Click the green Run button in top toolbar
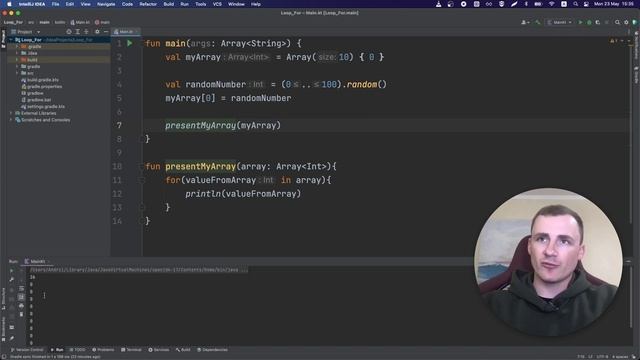The height and width of the screenshot is (360, 640). [x=580, y=22]
